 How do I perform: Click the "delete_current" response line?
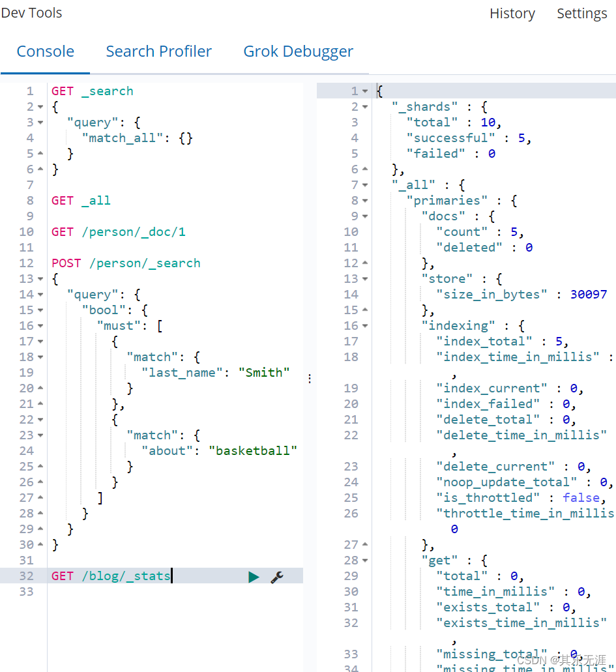[x=514, y=467]
